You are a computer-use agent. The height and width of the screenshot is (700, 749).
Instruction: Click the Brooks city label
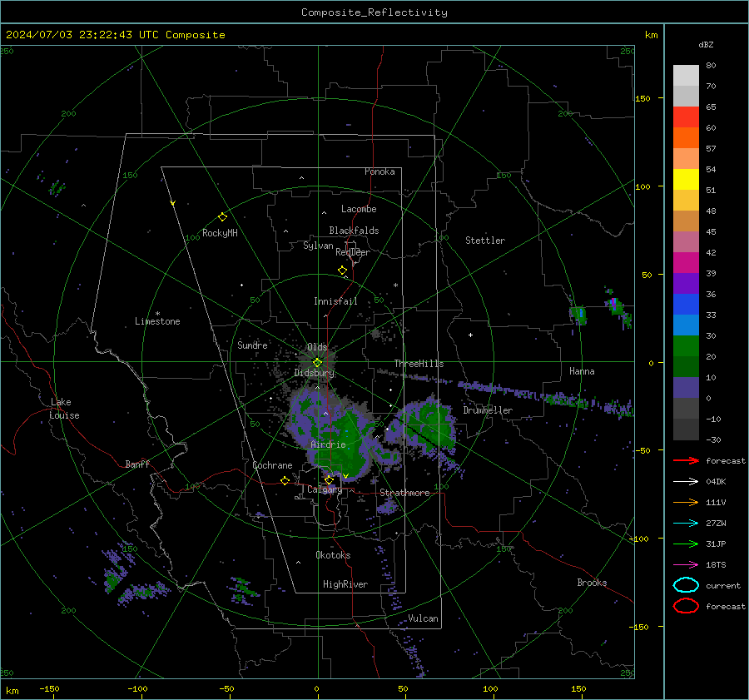pos(592,583)
